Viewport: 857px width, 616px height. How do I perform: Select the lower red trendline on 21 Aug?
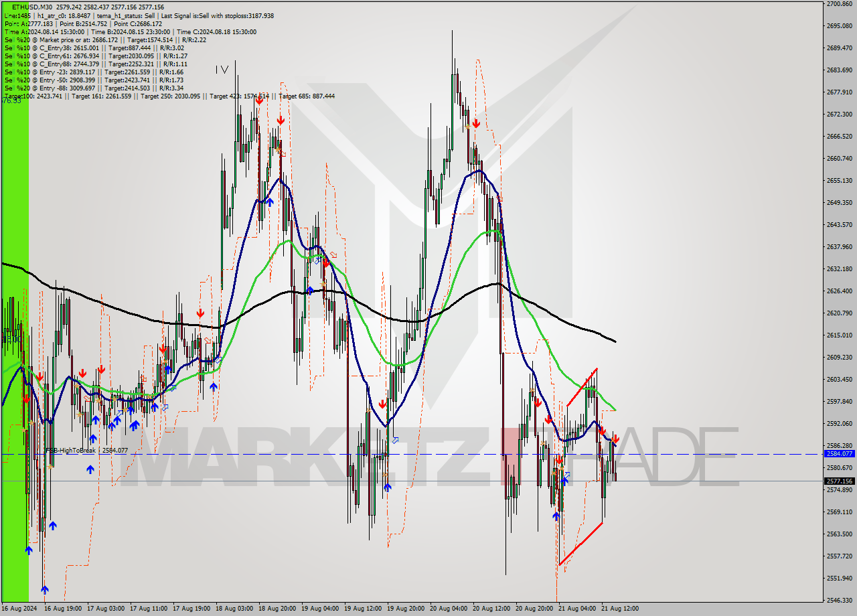580,544
